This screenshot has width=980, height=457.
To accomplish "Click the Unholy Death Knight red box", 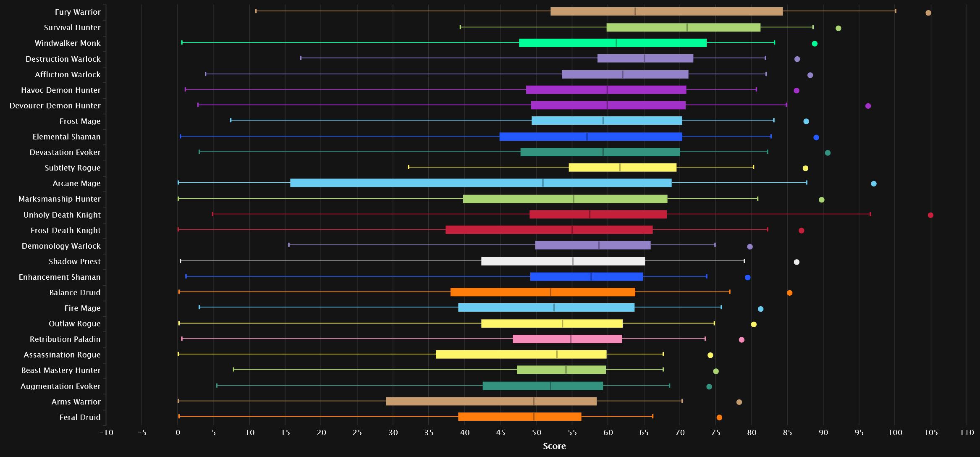I will point(598,214).
